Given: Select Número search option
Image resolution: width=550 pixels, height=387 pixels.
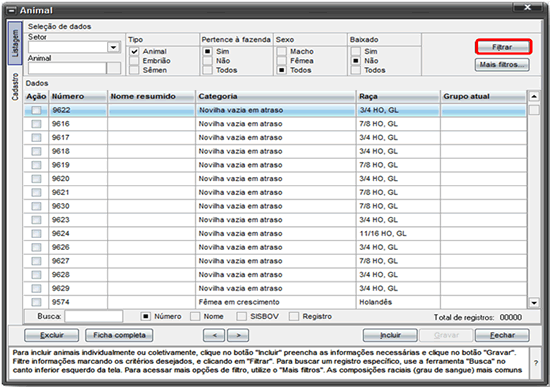Looking at the screenshot, I should click(146, 316).
